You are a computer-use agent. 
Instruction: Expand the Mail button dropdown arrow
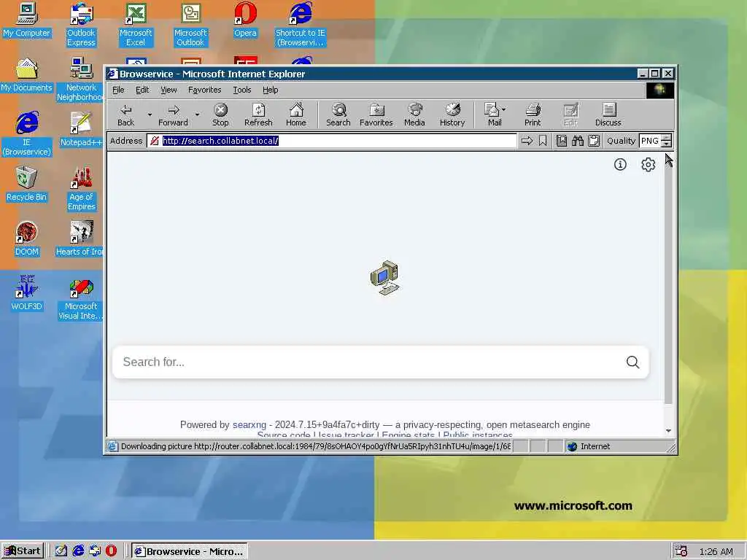tap(503, 109)
